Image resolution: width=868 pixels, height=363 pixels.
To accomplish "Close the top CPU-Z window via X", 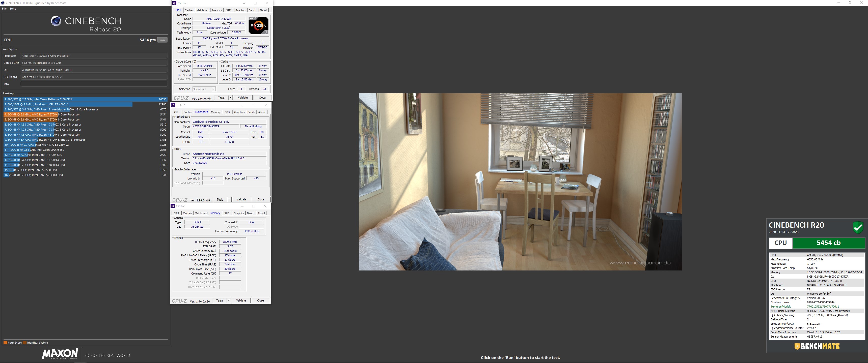I will [x=267, y=3].
